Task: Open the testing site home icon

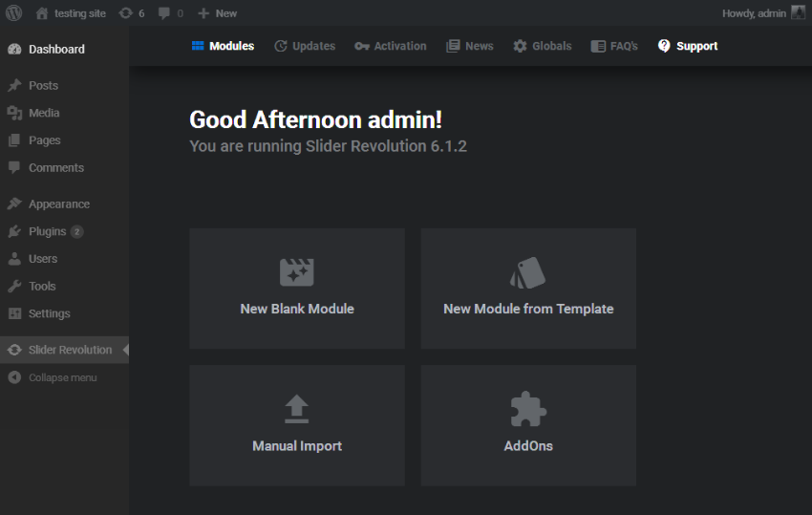Action: tap(42, 13)
